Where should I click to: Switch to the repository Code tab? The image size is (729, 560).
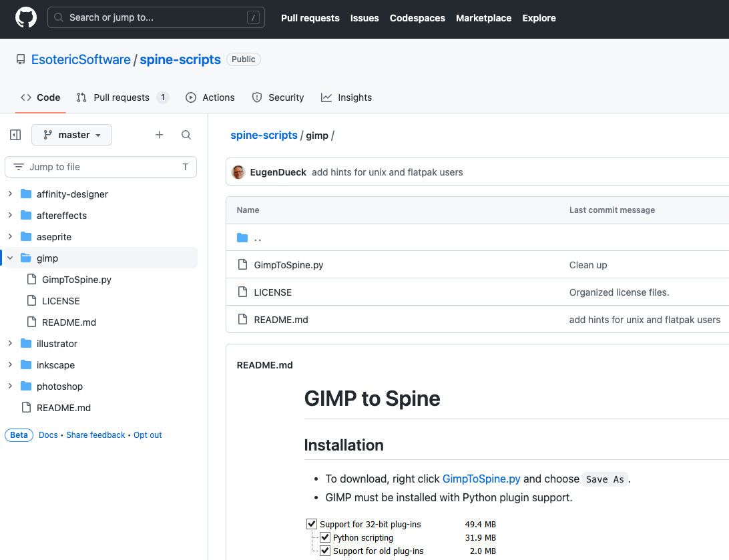[41, 97]
